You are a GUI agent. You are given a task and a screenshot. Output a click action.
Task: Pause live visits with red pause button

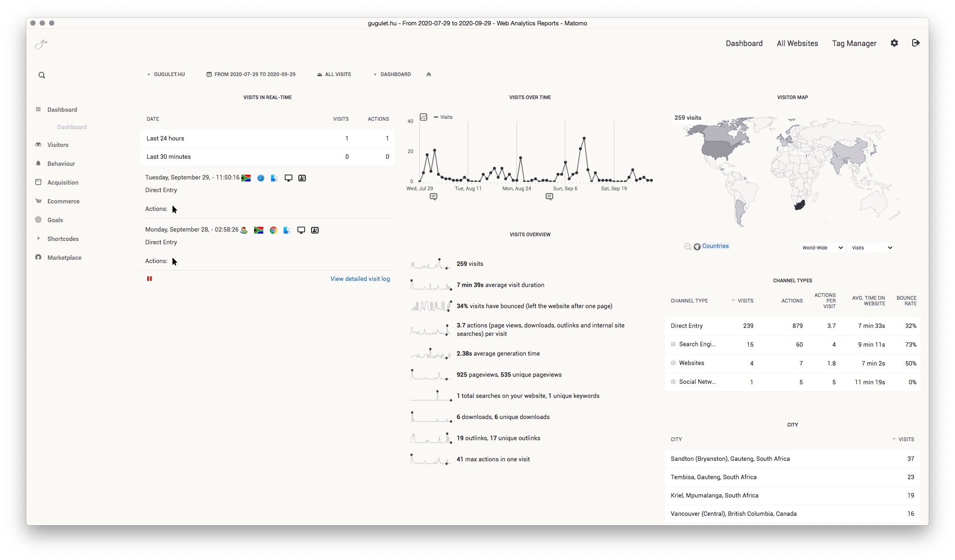[149, 279]
